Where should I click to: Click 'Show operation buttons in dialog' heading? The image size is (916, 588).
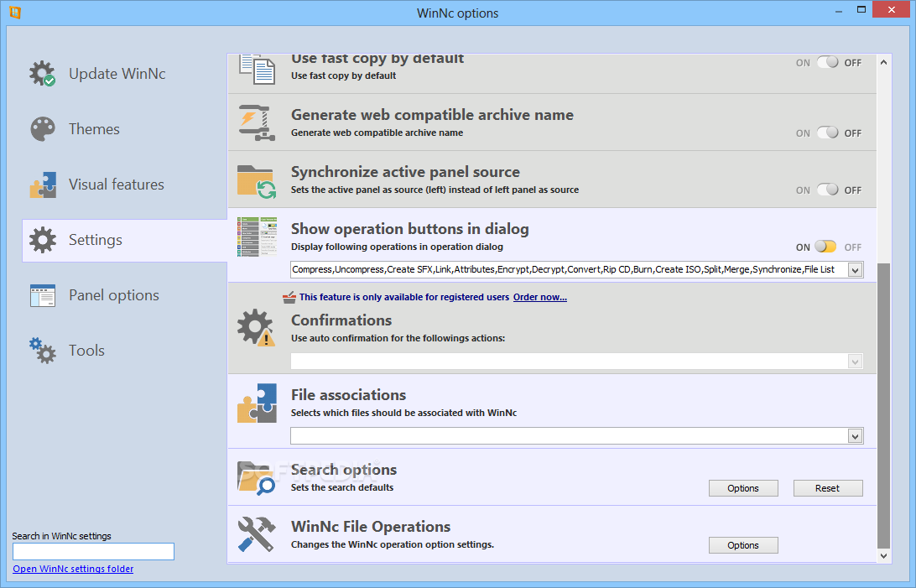click(x=410, y=230)
